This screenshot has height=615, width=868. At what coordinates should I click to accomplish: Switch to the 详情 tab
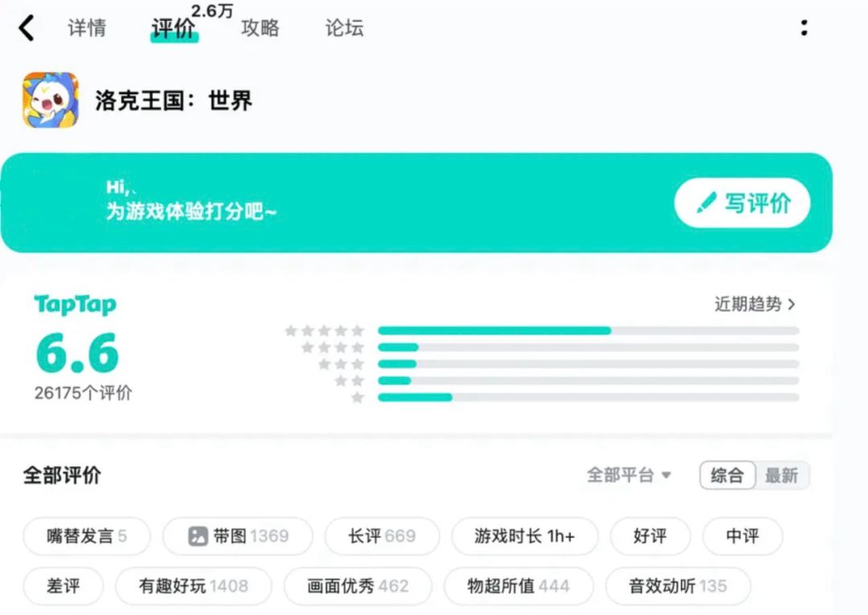pyautogui.click(x=88, y=28)
